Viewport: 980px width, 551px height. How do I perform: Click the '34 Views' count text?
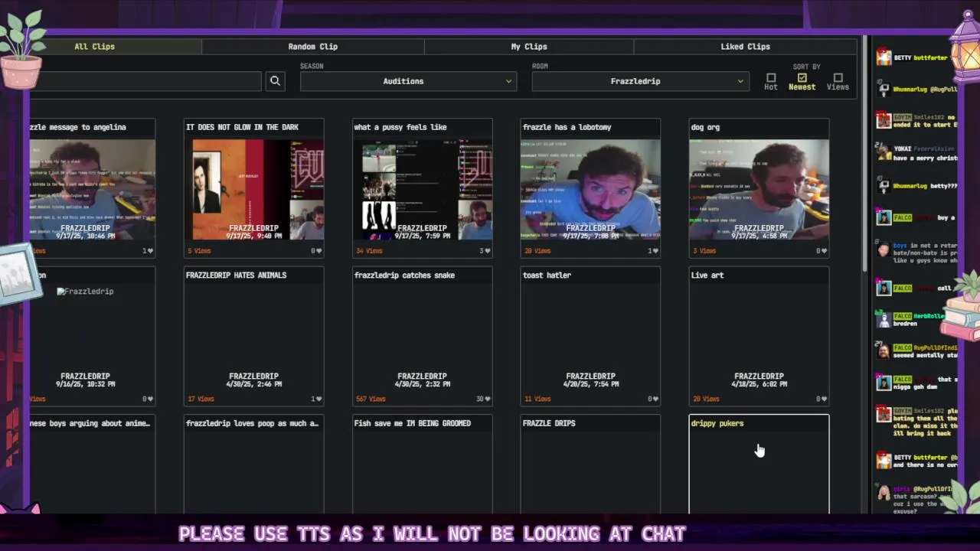(x=369, y=251)
